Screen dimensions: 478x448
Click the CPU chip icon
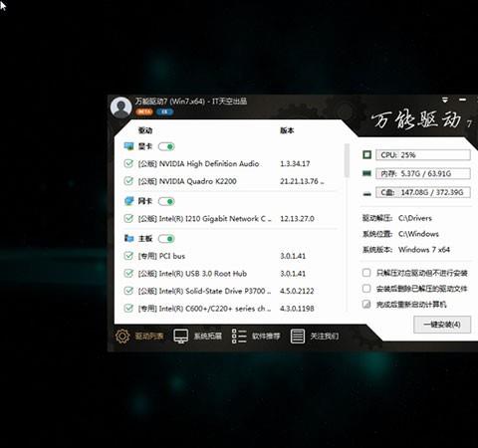click(366, 154)
